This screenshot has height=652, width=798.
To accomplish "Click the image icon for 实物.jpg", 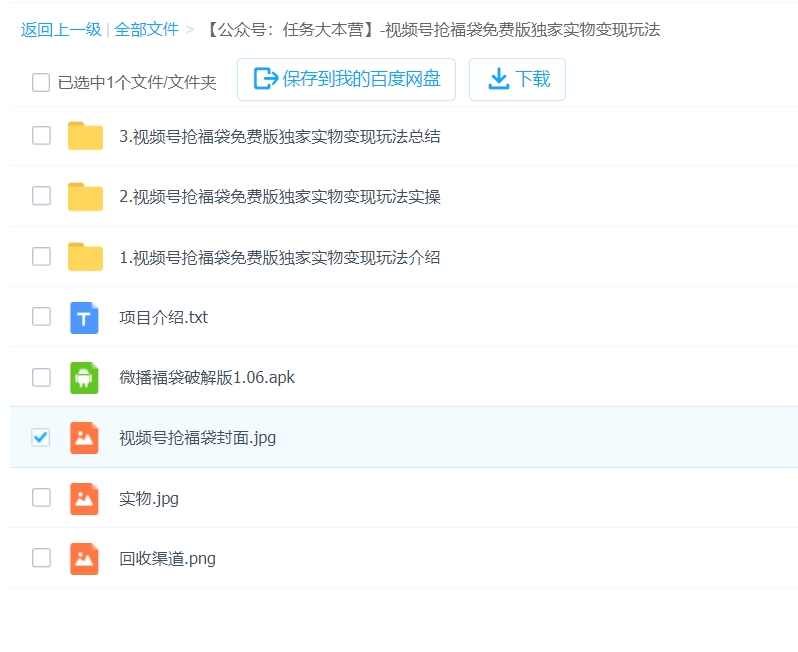I will pos(84,498).
